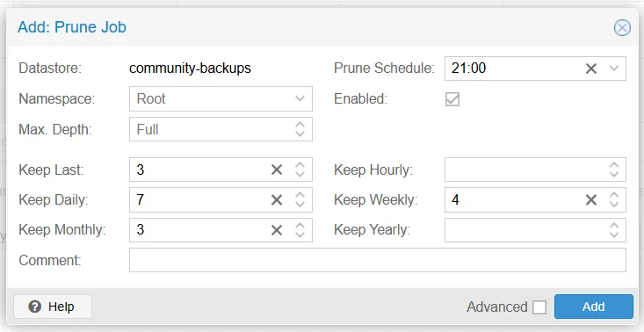Expand the Namespace dropdown
Screen dimensions: 644x332
[300, 98]
